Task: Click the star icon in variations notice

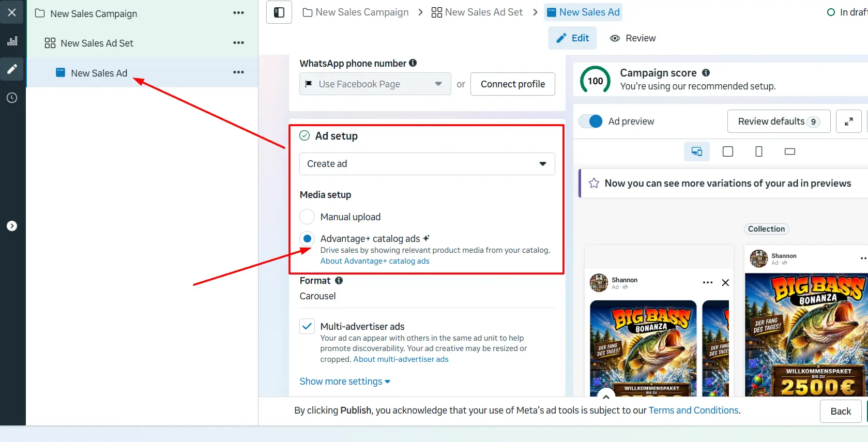Action: click(x=594, y=183)
